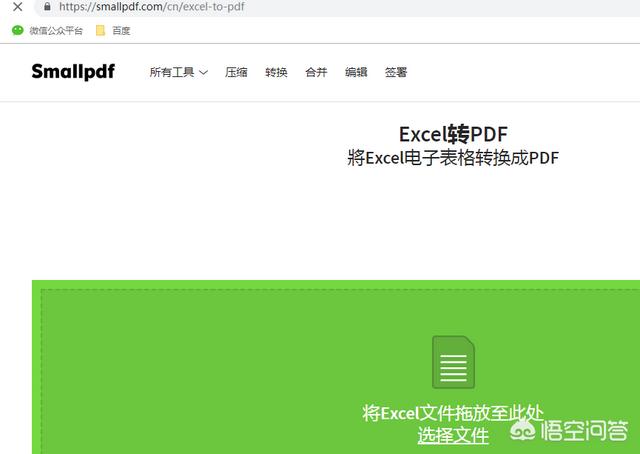Image resolution: width=640 pixels, height=454 pixels.
Task: Open the 签署 menu item
Action: 396,72
